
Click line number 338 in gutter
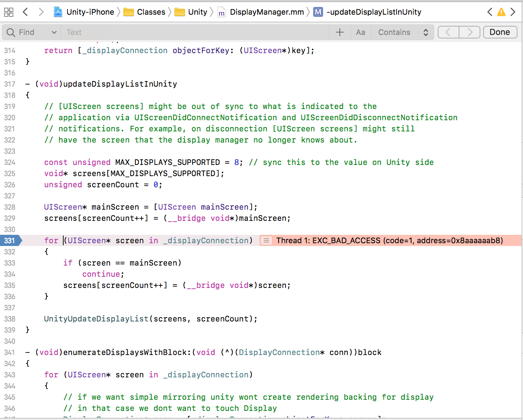10,319
